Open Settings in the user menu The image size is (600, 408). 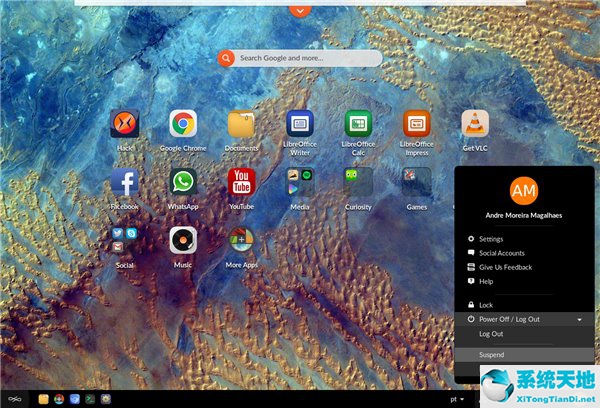[x=524, y=239]
